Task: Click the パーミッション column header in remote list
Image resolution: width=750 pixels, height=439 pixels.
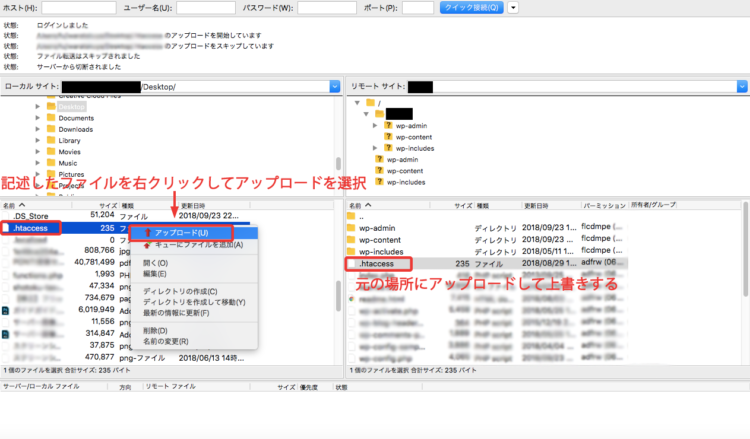Action: tap(603, 205)
